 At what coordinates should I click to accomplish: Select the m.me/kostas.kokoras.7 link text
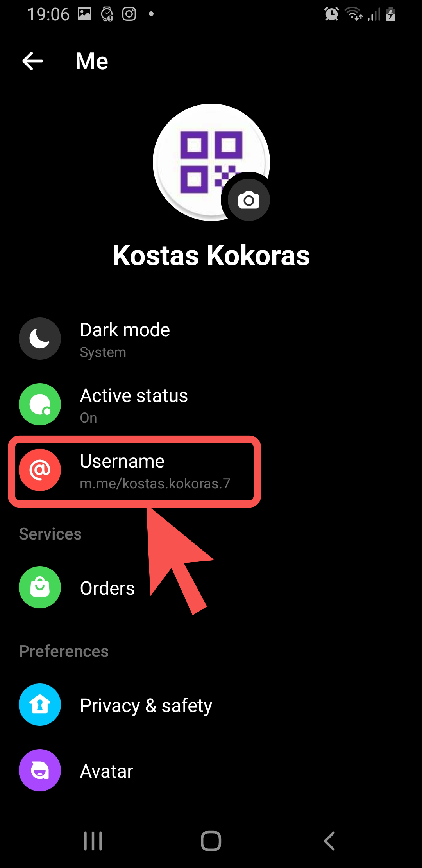(x=155, y=484)
